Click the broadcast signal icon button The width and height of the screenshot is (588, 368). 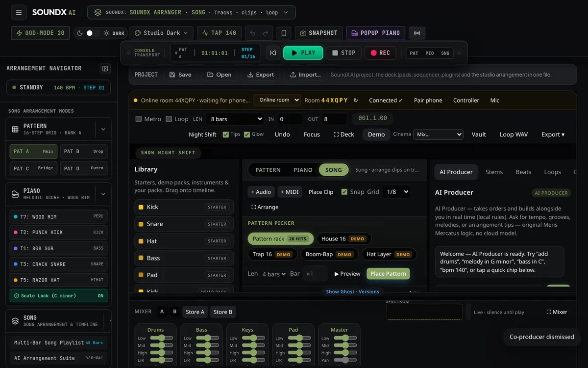coord(417,33)
